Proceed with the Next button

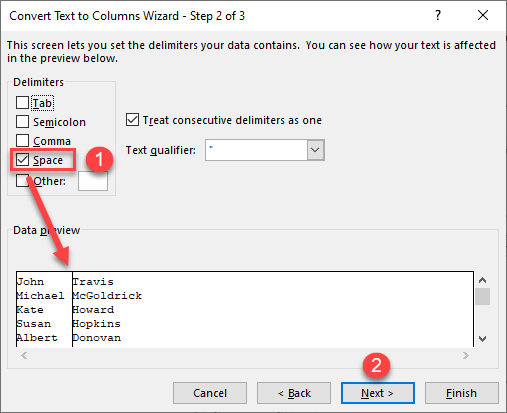point(378,393)
